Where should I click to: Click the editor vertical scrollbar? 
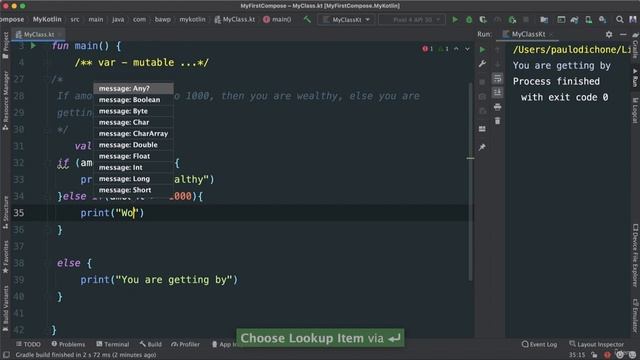pos(470,182)
